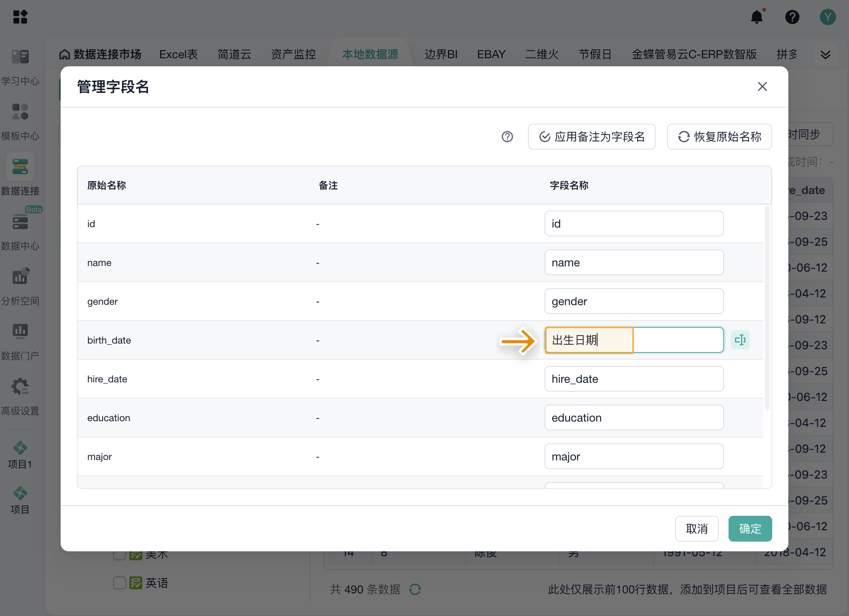Open 项目1 in the sidebar
This screenshot has height=616, width=849.
click(x=20, y=455)
